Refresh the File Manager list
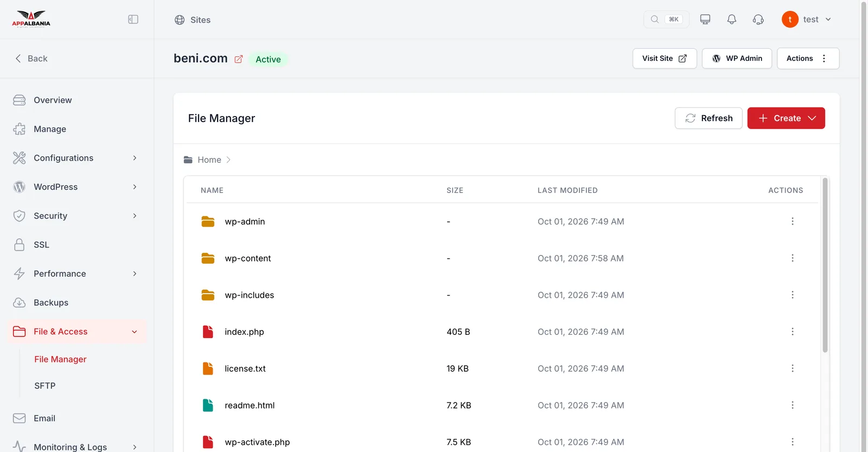 coord(709,118)
